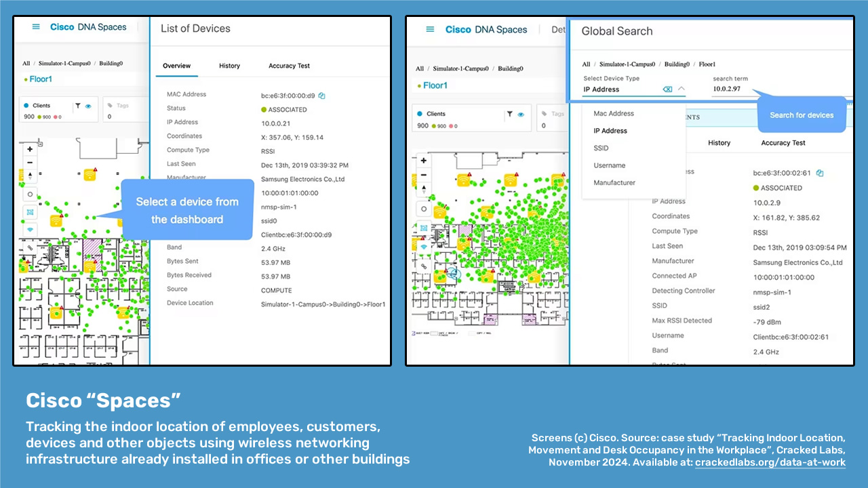The height and width of the screenshot is (488, 868).
Task: Click the Wi-Fi map tool in left screenshot
Action: (30, 229)
